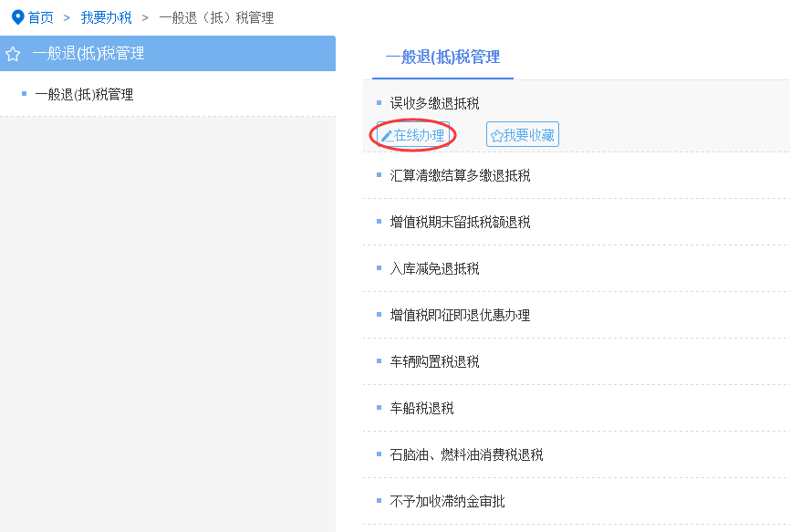Click the pencil icon on 在线办理
The image size is (790, 532).
pos(387,136)
